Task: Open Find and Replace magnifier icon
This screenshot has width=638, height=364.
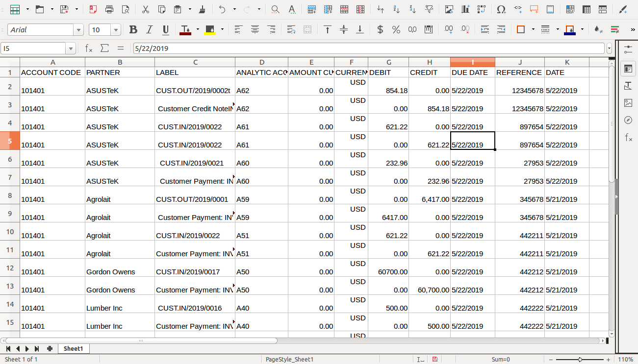Action: [276, 9]
